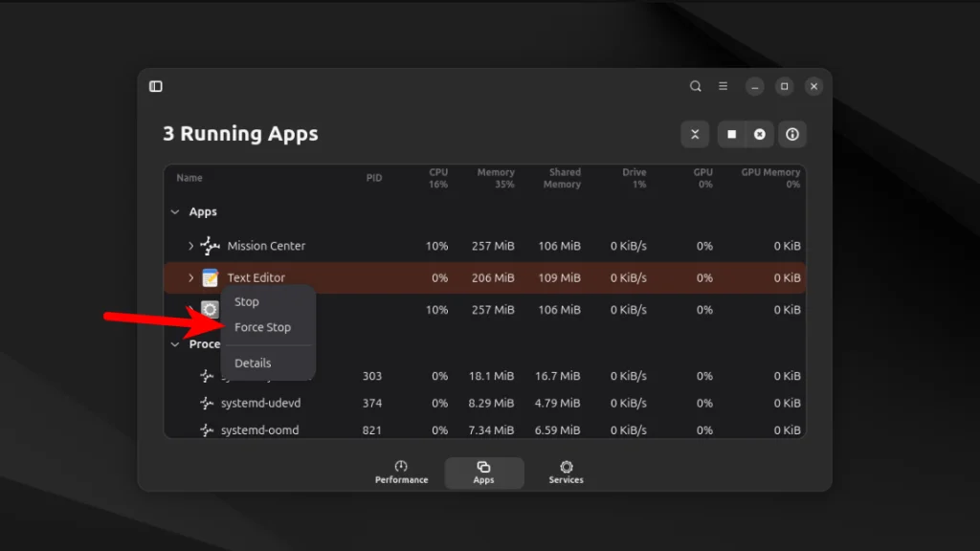Click the Text Editor app icon

coord(210,277)
